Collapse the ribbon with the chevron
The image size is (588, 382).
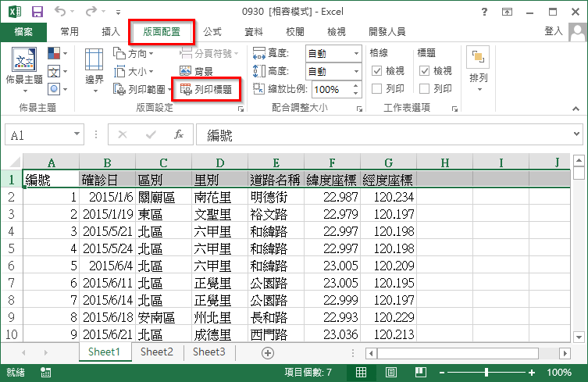click(576, 109)
